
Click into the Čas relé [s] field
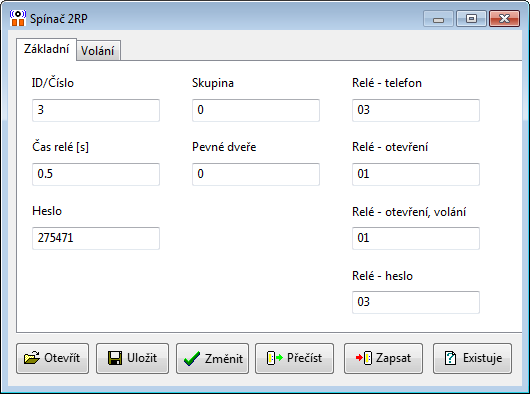(96, 174)
